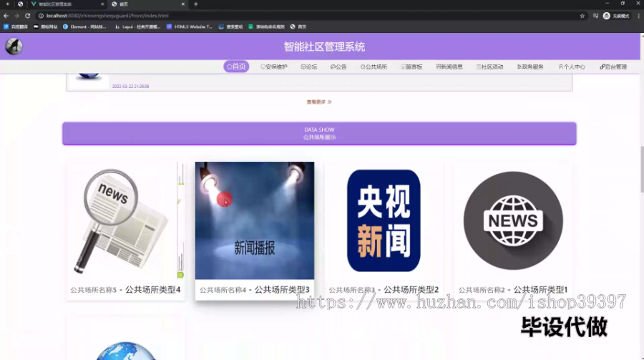Go back with browser back arrow

[x=6, y=16]
